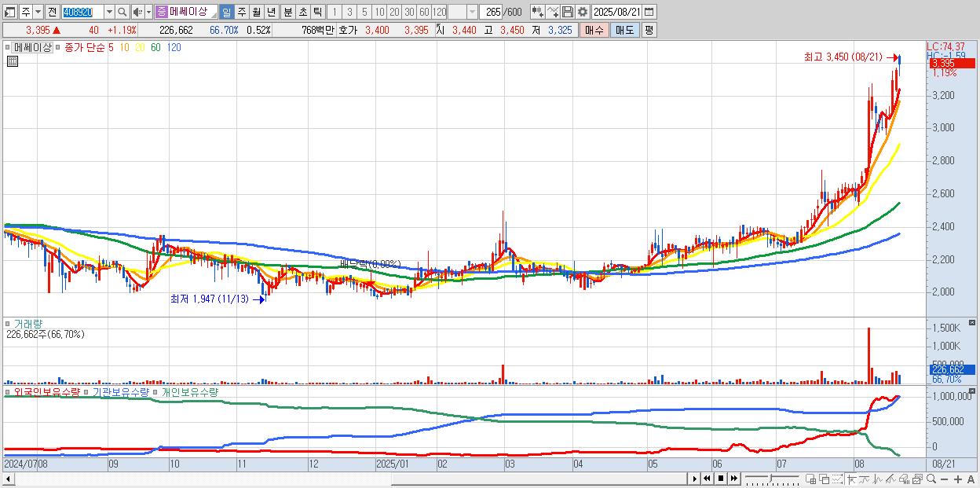This screenshot has width=980, height=488.
Task: Click the zigzag wave line icon at bottom
Action: [x=878, y=479]
